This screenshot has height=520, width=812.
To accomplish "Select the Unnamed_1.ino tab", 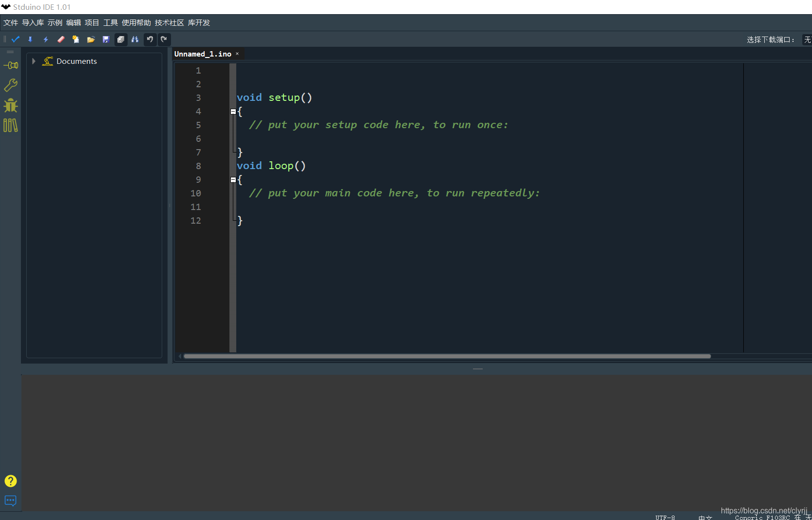I will 203,54.
